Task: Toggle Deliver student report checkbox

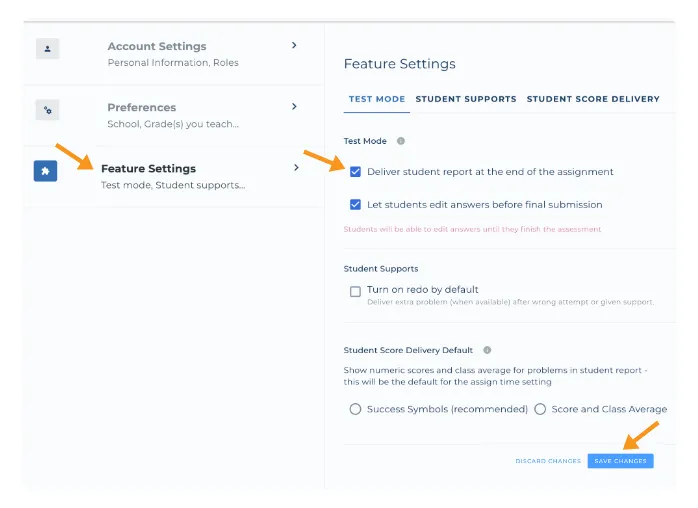Action: coord(355,172)
